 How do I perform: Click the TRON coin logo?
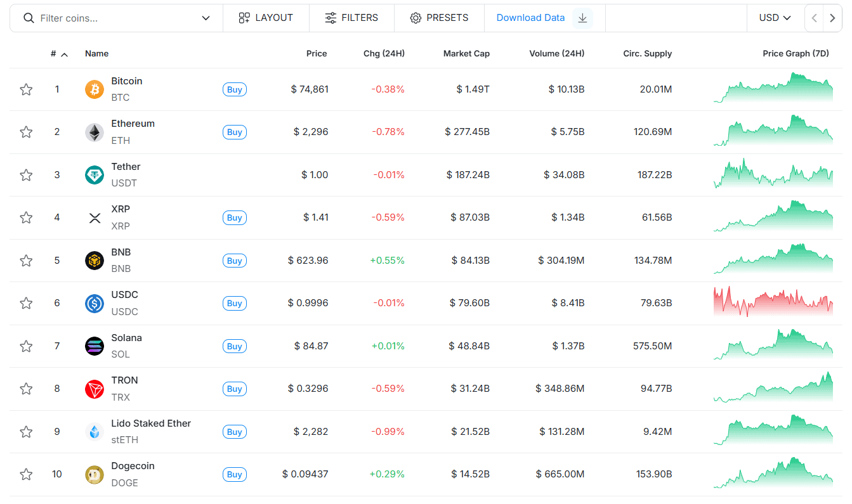tap(95, 389)
